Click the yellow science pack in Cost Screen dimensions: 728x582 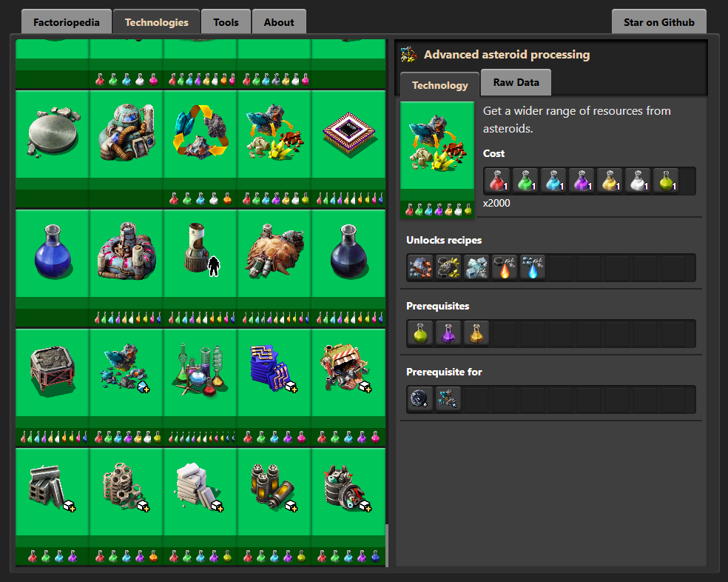tap(610, 181)
